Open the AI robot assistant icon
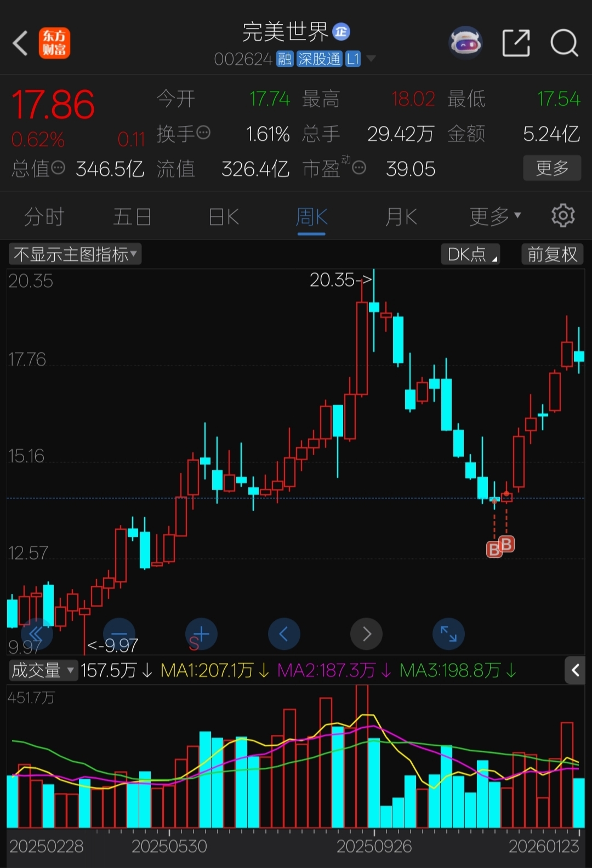Screen dimensions: 592x868 tap(465, 42)
